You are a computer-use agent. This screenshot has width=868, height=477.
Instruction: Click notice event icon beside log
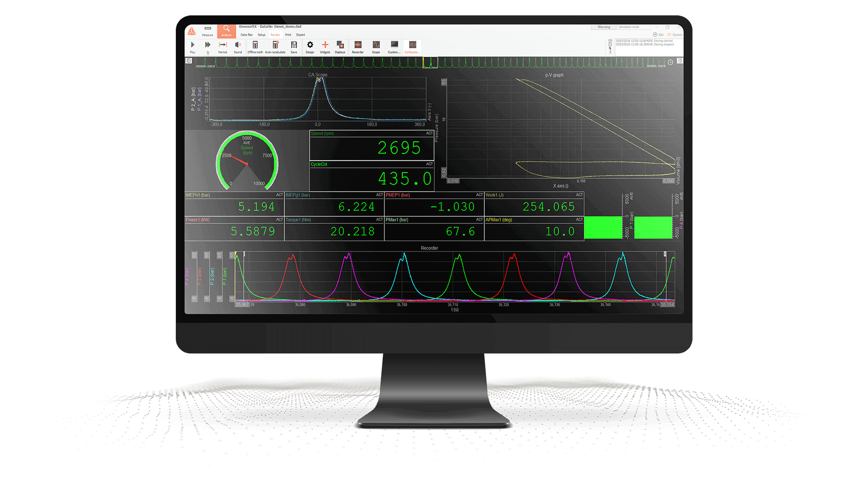pos(610,45)
